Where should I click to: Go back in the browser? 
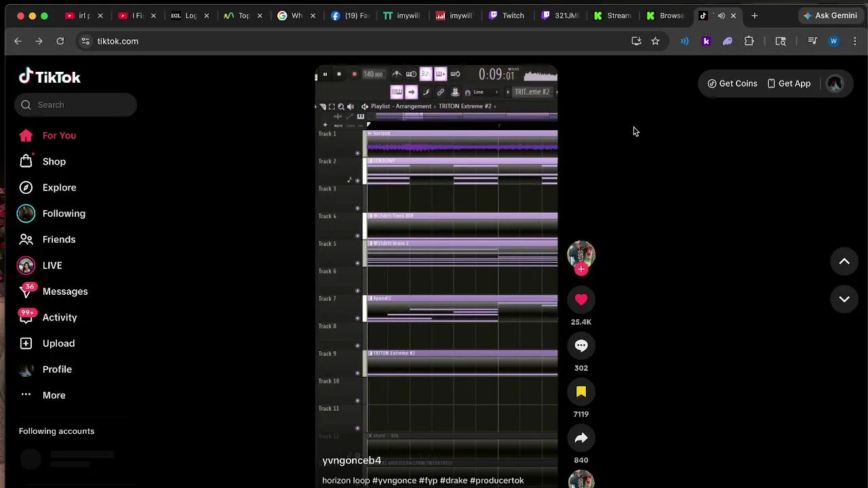[x=18, y=41]
